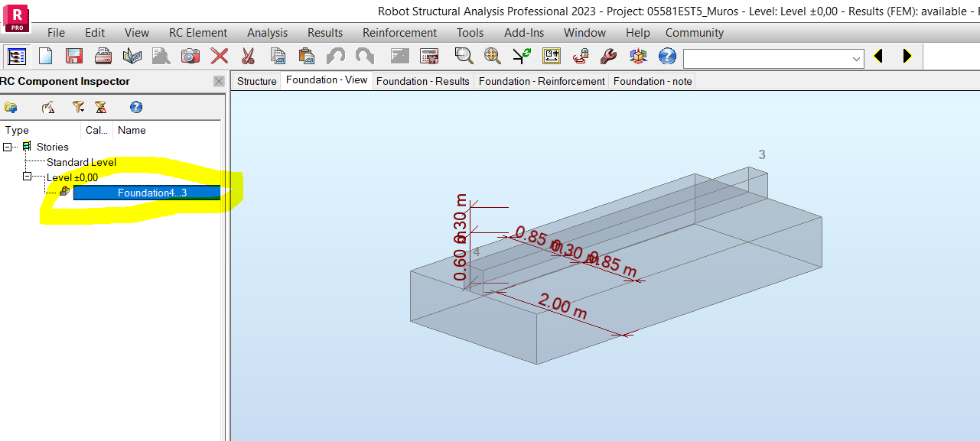Save the project using the toolbar icon

[x=73, y=56]
